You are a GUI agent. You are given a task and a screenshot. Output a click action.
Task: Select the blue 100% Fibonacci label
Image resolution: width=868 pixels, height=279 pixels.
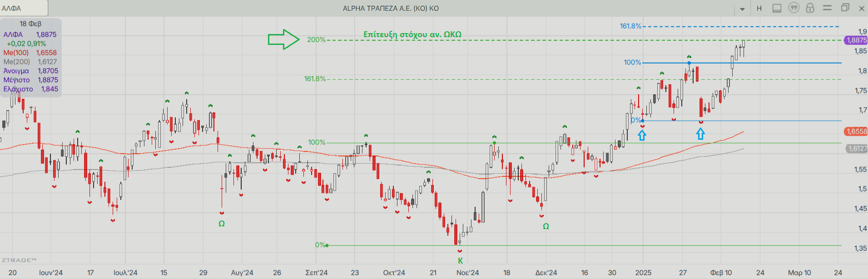click(632, 63)
